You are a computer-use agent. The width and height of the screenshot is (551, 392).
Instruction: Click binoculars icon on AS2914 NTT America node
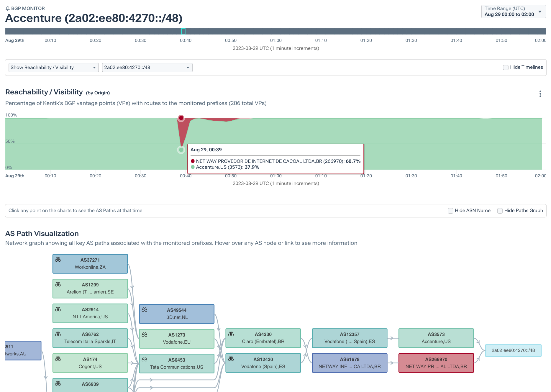click(58, 309)
